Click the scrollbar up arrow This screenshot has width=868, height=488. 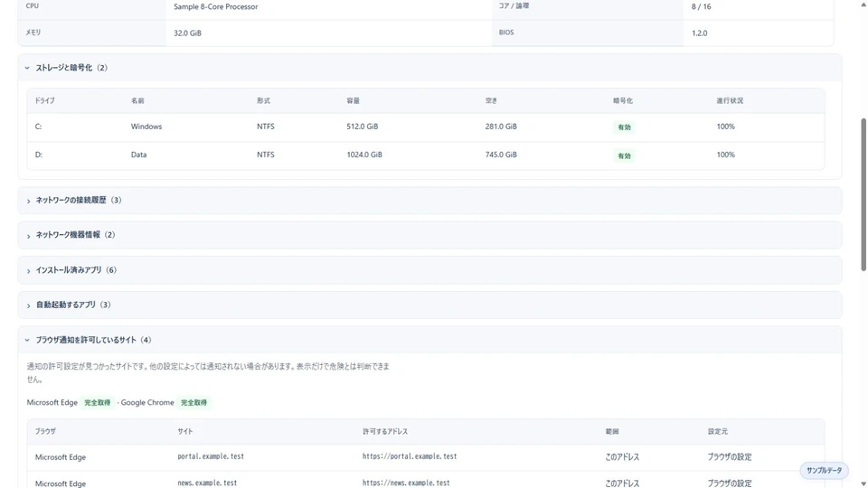[x=863, y=4]
